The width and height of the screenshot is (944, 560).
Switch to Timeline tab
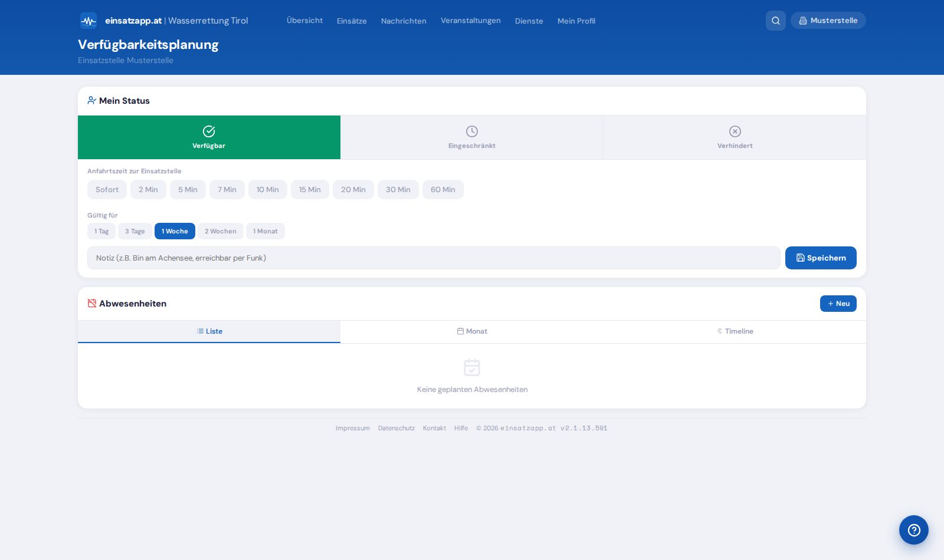coord(735,331)
